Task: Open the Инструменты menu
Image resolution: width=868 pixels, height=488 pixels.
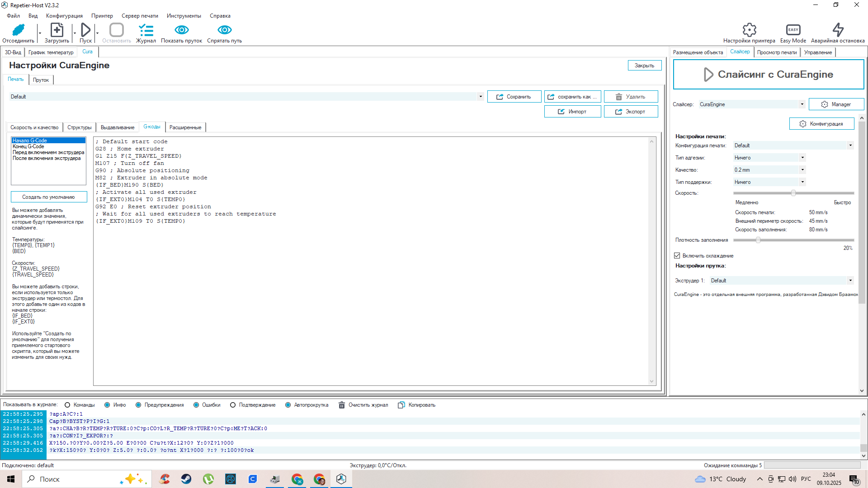Action: coord(184,16)
